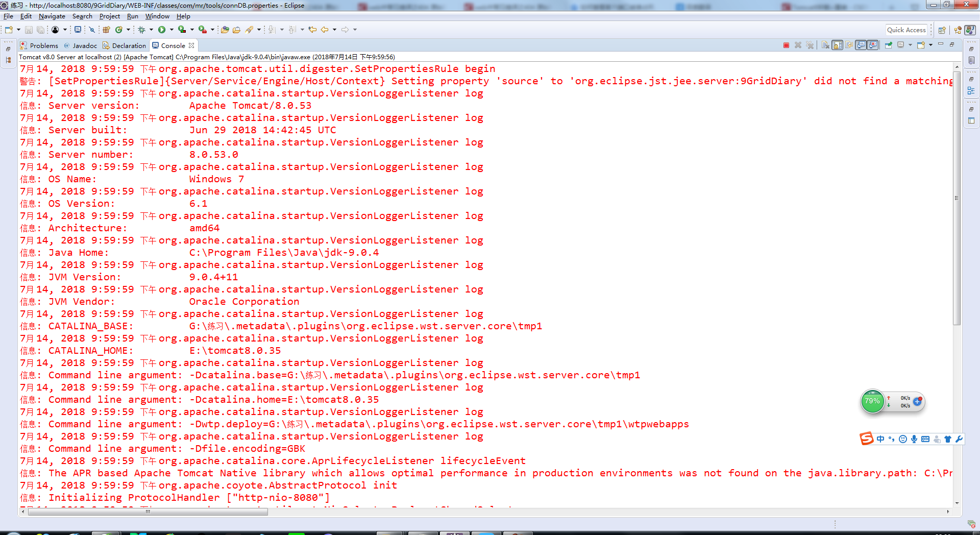Toggle Sogou Chinese/English input mode
Screen dimensions: 980x535
click(x=880, y=439)
